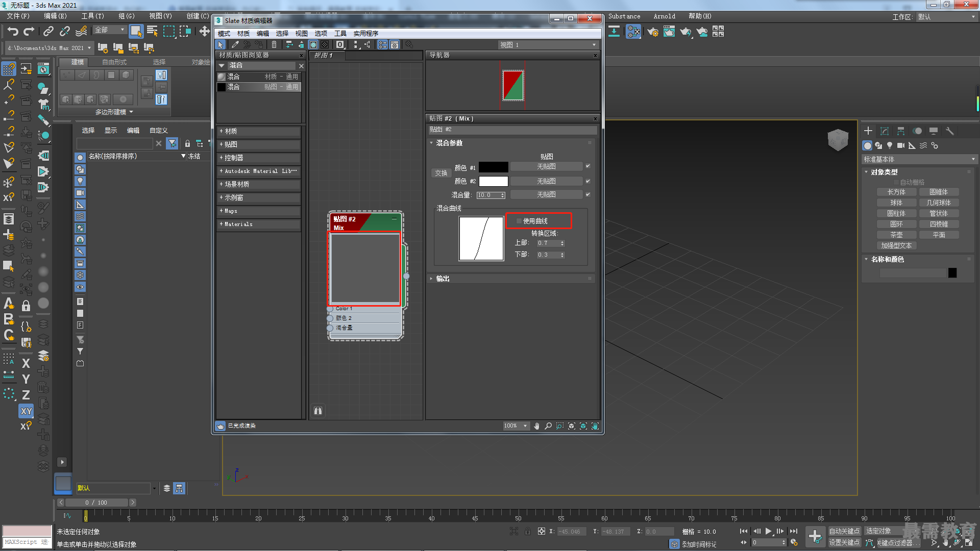Viewport: 980px width, 551px height.
Task: Open the Slate 模式 menu
Action: [x=224, y=33]
